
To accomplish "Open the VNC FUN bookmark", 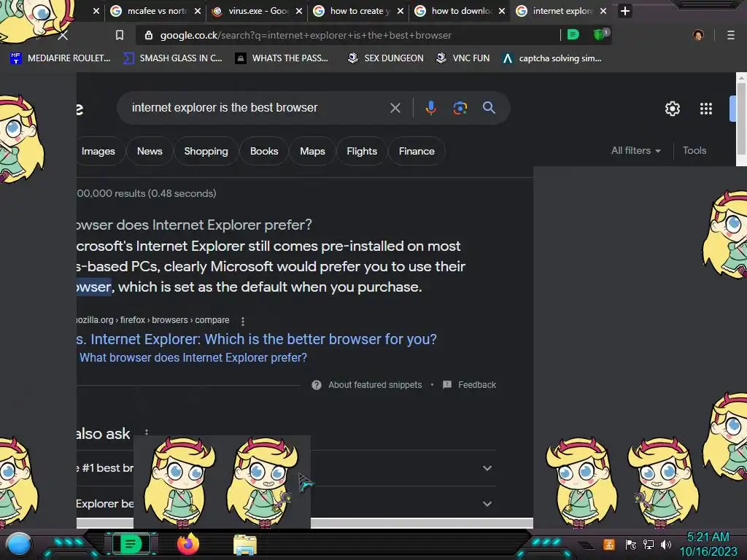I will [463, 58].
